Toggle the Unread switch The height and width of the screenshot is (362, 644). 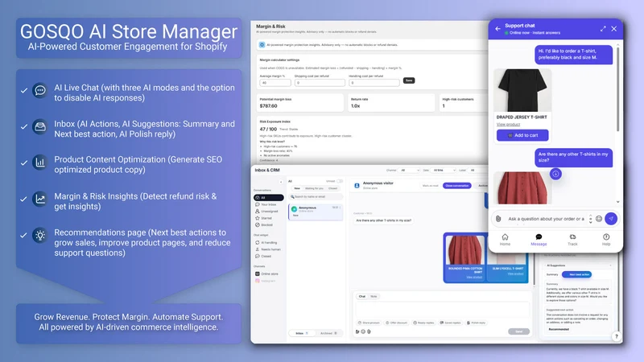coord(340,181)
